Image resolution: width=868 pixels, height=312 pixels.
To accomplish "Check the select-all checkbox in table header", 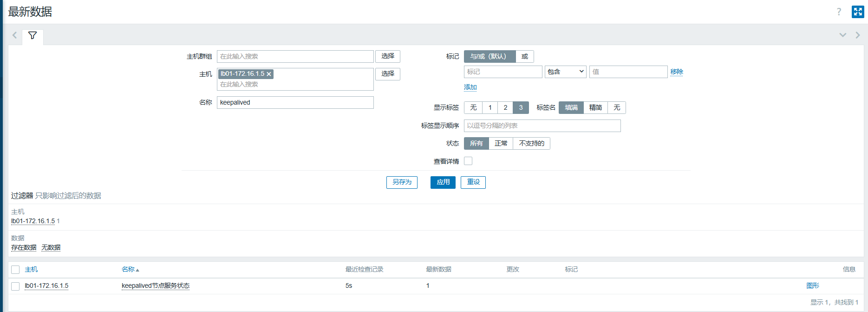I will [x=15, y=270].
